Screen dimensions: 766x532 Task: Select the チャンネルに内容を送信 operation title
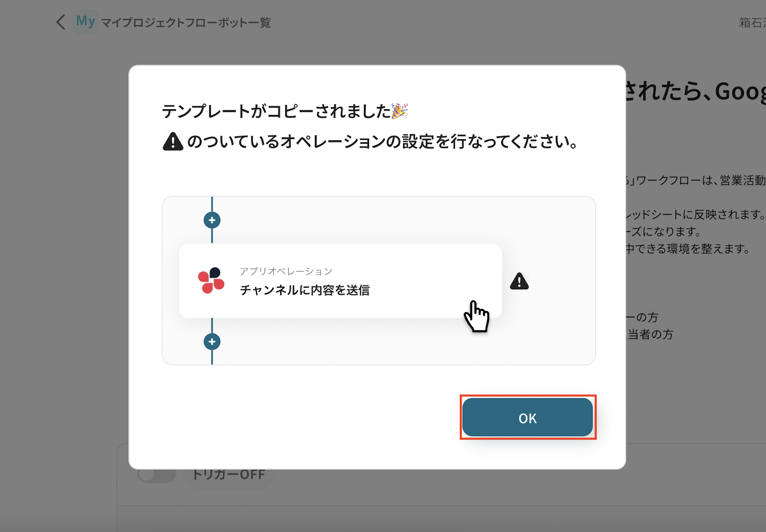click(304, 290)
